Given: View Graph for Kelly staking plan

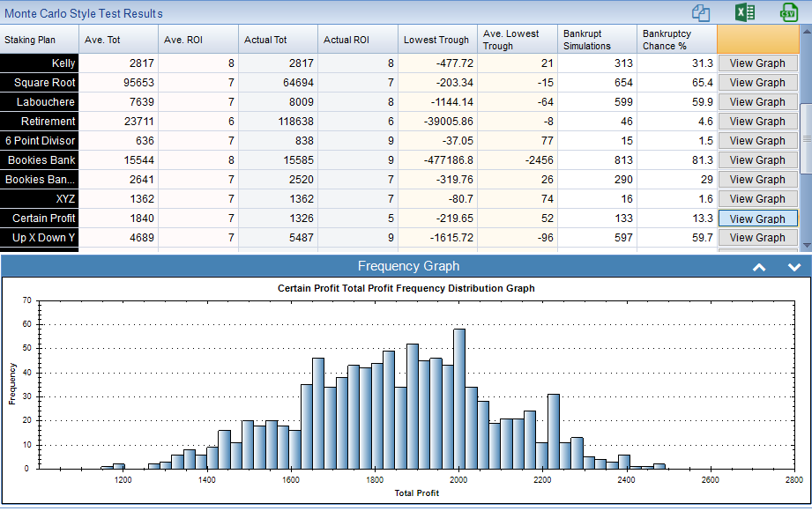Looking at the screenshot, I should pos(757,63).
